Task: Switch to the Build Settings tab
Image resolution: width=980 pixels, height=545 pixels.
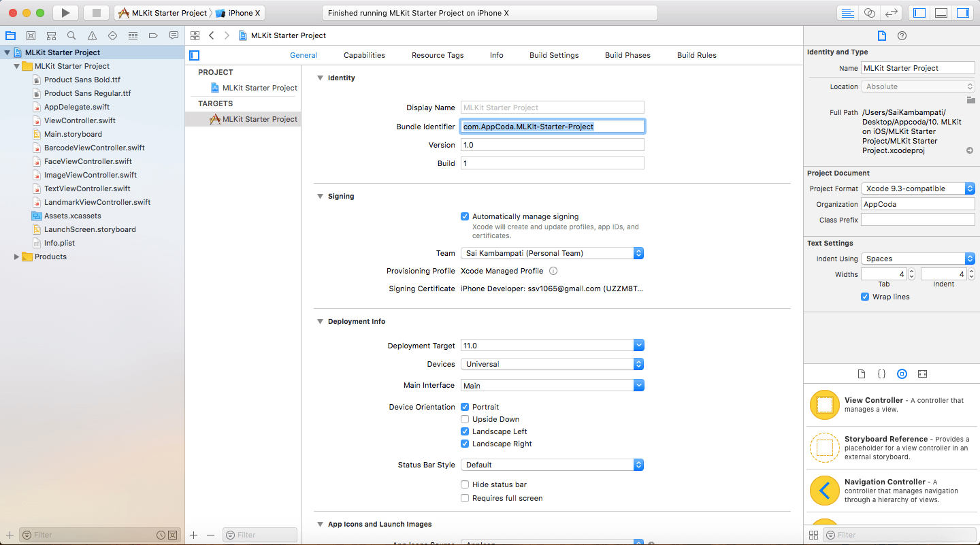Action: [554, 55]
